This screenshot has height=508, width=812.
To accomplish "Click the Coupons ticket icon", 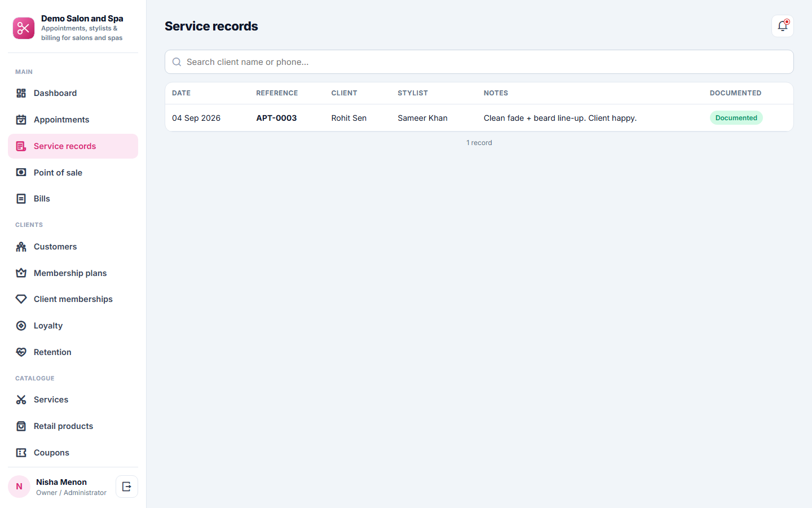I will [21, 453].
